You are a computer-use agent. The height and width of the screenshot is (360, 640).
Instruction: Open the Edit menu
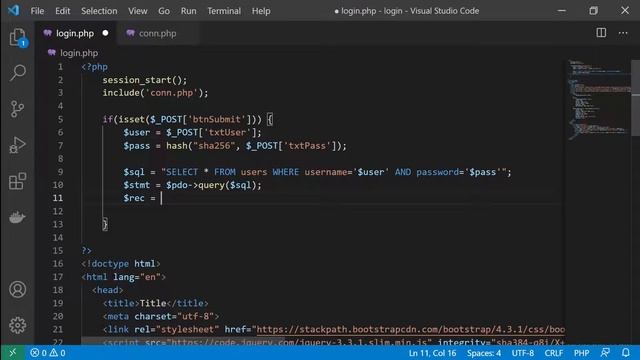[62, 11]
